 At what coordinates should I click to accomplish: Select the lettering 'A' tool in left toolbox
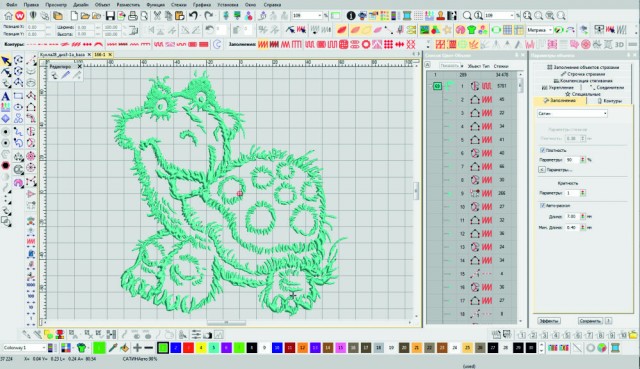point(6,96)
